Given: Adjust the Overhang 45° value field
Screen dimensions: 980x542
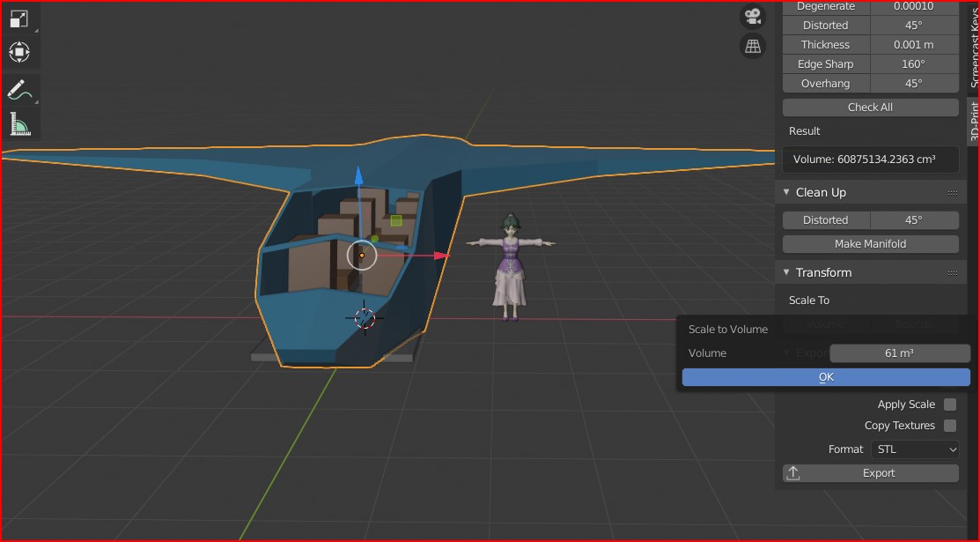Looking at the screenshot, I should coord(914,83).
